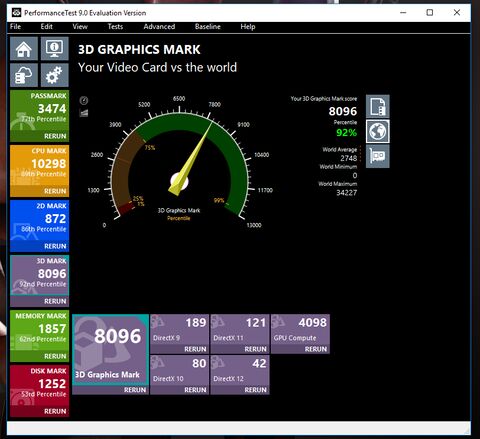Image resolution: width=480 pixels, height=439 pixels.
Task: Rerun the CPU Mark test
Action: click(55, 191)
